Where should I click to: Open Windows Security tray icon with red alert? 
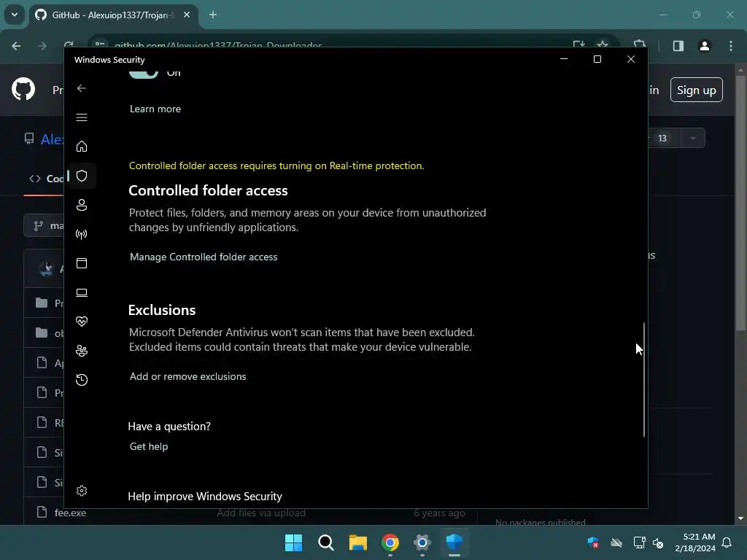593,542
